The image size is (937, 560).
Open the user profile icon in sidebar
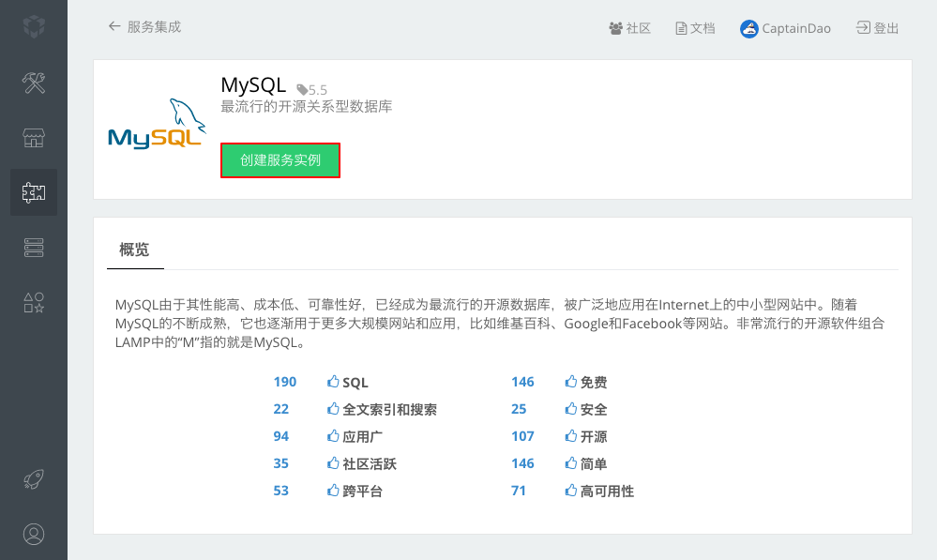point(34,534)
